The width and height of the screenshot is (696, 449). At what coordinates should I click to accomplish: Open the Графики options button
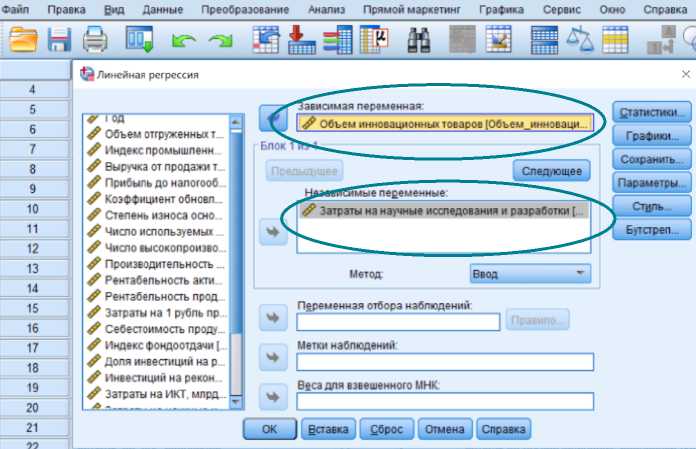[652, 136]
